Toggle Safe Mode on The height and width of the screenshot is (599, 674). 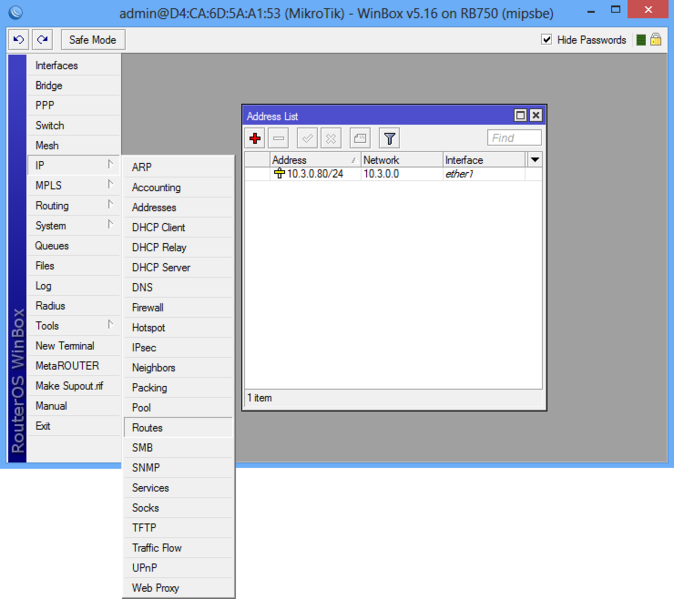click(x=92, y=40)
